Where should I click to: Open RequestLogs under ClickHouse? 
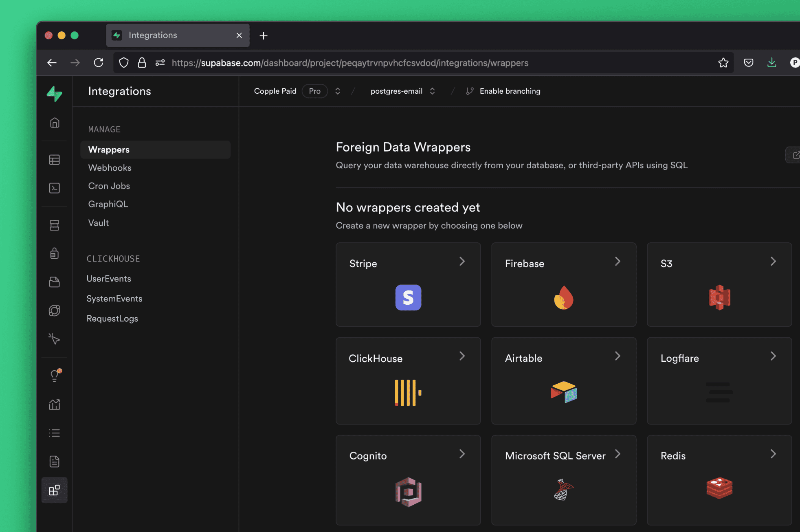112,319
